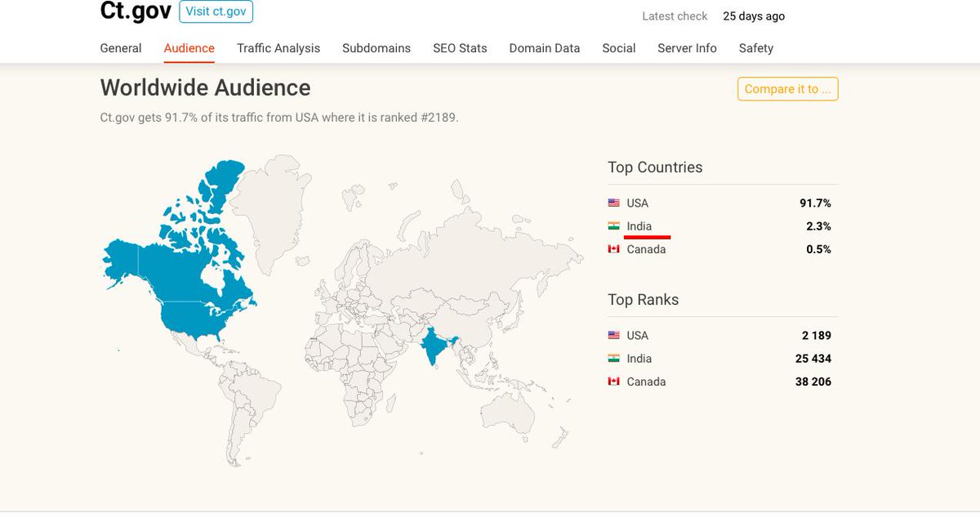
Task: Select USA in Top Ranks list
Action: point(638,335)
